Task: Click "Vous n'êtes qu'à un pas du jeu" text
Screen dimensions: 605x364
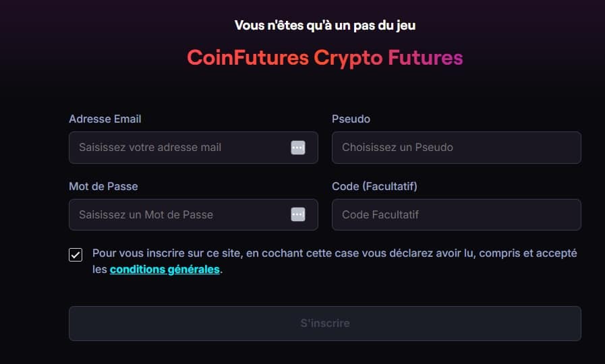Action: [324, 26]
